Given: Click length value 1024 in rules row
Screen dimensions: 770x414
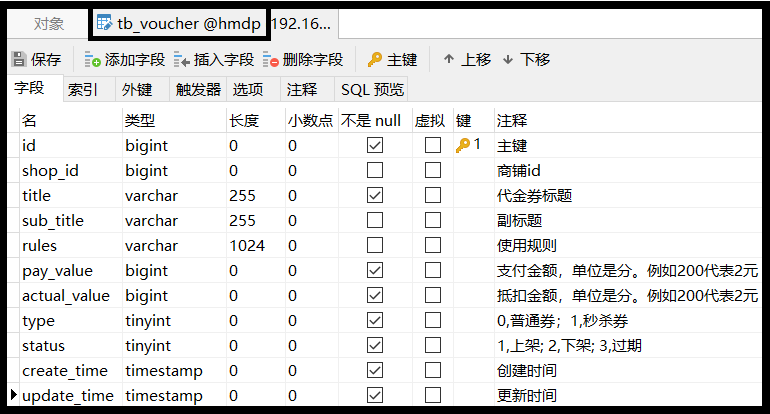Looking at the screenshot, I should pos(247,246).
